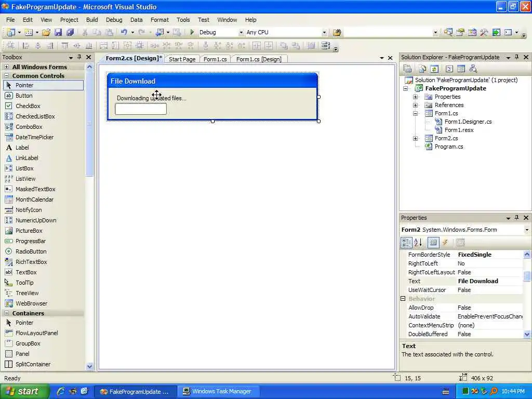Select Form1.Designer.cs in Solution Explorer

point(468,122)
